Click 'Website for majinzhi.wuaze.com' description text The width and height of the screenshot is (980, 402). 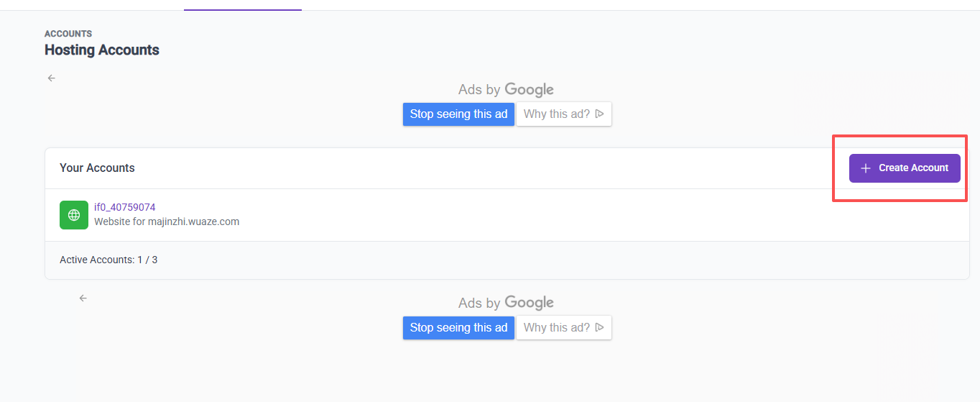[166, 221]
